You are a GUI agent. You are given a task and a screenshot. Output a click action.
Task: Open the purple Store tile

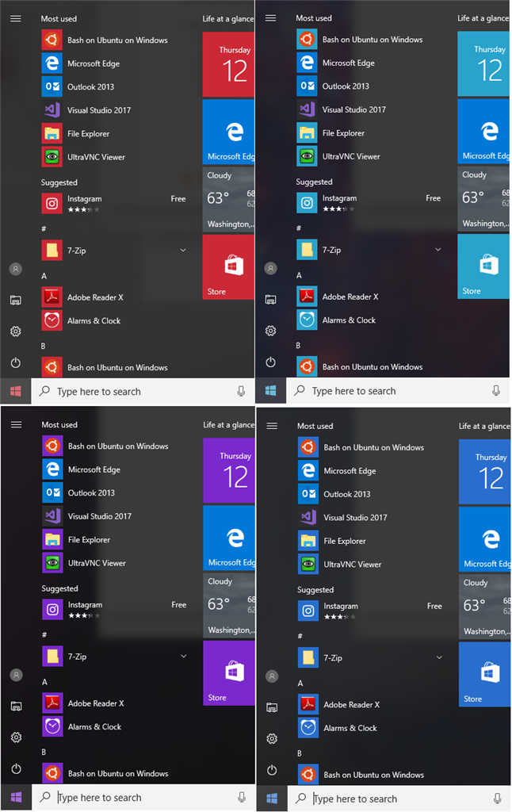point(229,673)
